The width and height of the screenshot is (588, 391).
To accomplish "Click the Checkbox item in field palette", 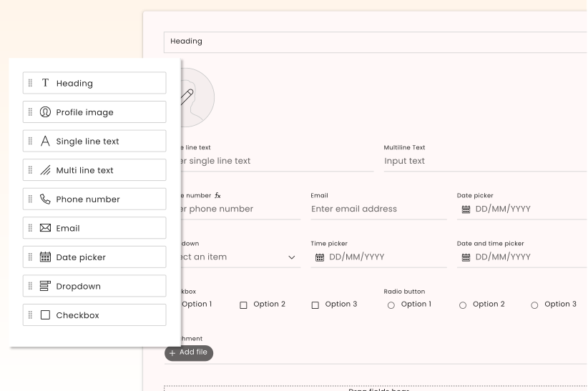I will [94, 315].
